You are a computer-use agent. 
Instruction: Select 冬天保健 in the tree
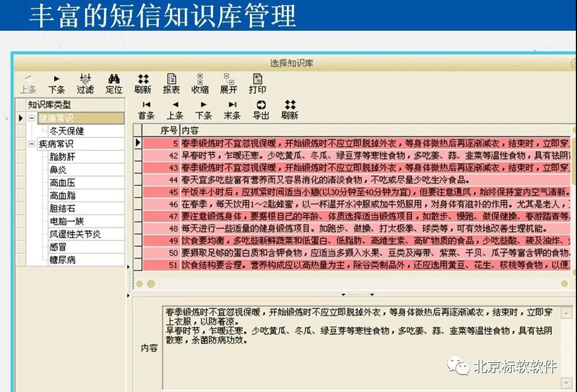(87, 131)
